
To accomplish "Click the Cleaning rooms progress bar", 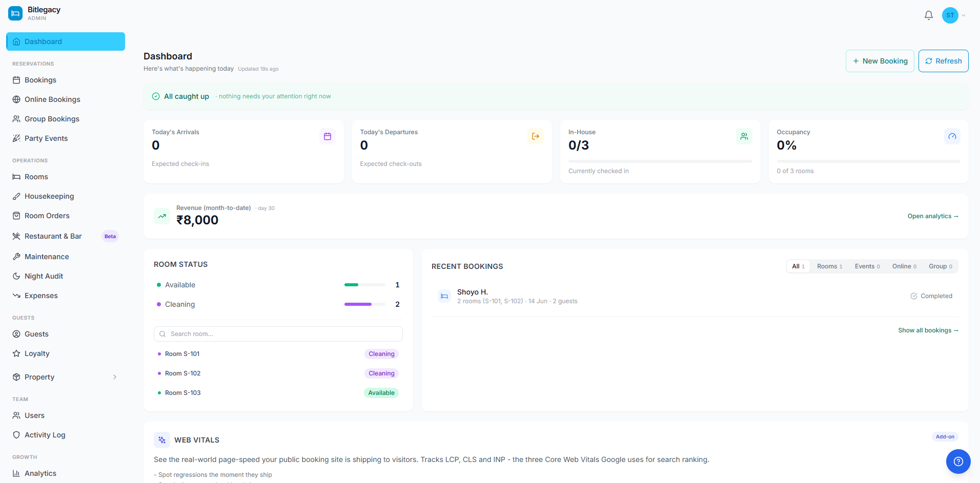I will [x=365, y=304].
